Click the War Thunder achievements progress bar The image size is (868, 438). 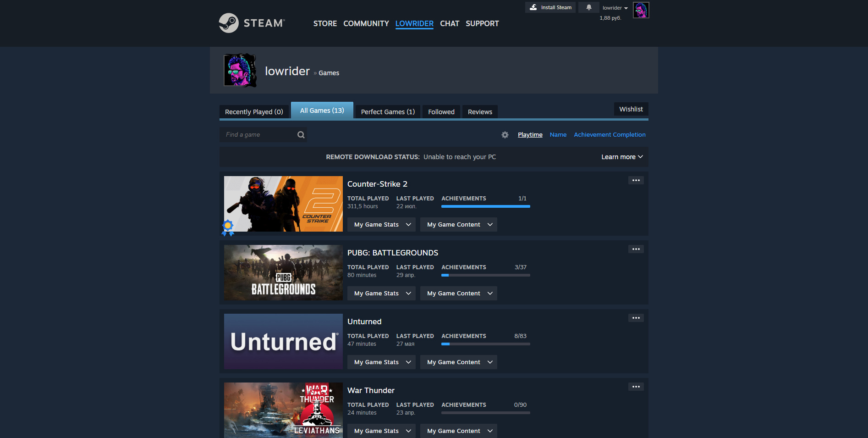[486, 413]
